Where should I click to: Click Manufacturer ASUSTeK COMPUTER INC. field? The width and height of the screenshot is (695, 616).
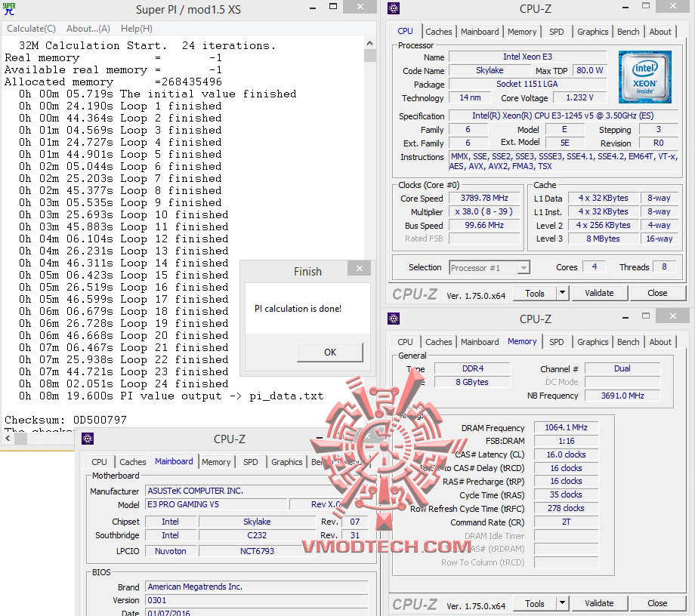pyautogui.click(x=257, y=491)
